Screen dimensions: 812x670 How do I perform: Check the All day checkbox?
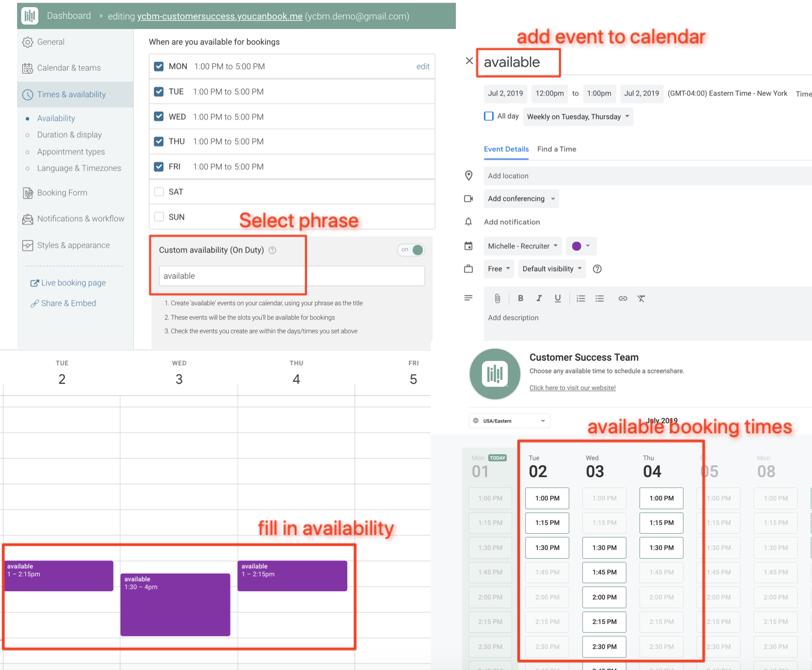tap(489, 116)
